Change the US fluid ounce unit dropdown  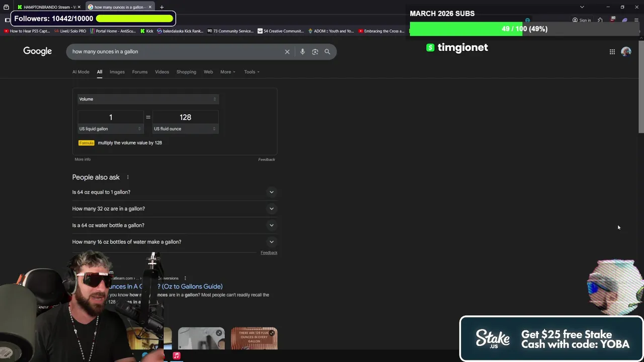point(185,129)
